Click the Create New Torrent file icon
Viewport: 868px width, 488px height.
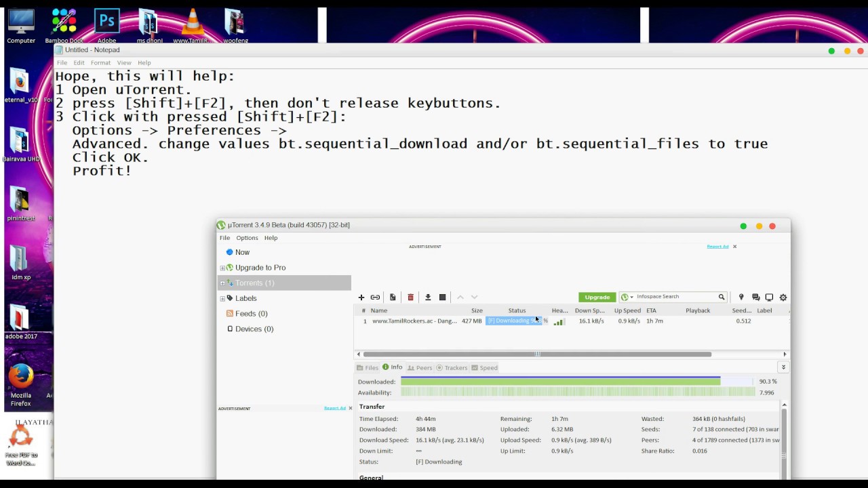coord(393,297)
